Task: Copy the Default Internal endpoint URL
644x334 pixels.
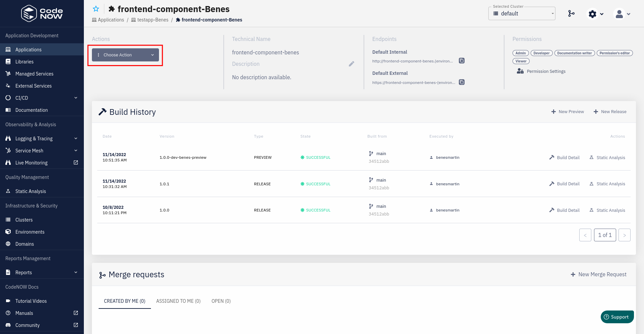Action: click(462, 61)
